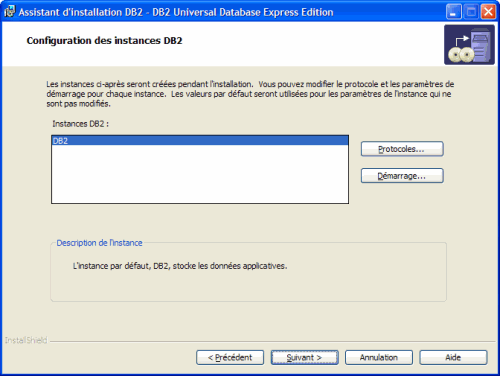Click the 'Description de l'instance' group label
The image size is (500, 376).
pyautogui.click(x=99, y=243)
